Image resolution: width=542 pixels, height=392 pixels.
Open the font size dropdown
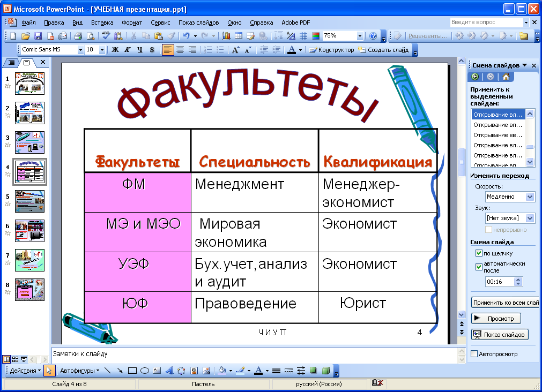[102, 50]
